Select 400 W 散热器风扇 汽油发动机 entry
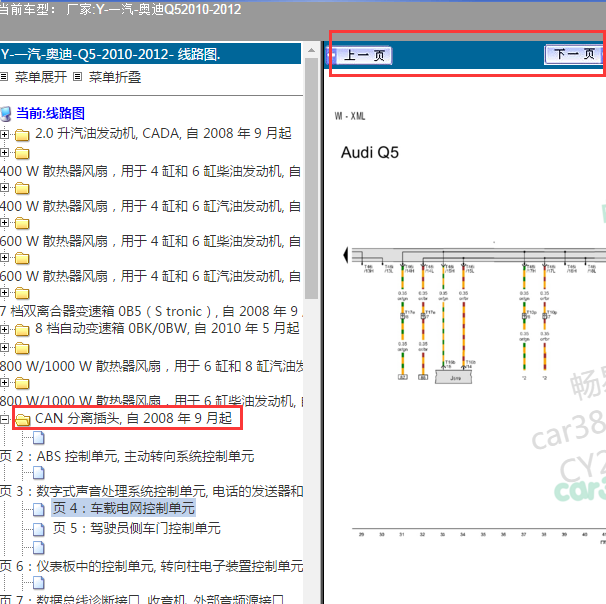Image resolution: width=606 pixels, height=604 pixels. [x=150, y=206]
